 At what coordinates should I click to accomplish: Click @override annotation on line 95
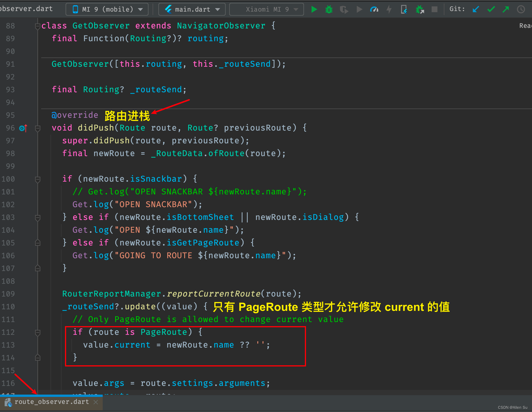click(75, 115)
